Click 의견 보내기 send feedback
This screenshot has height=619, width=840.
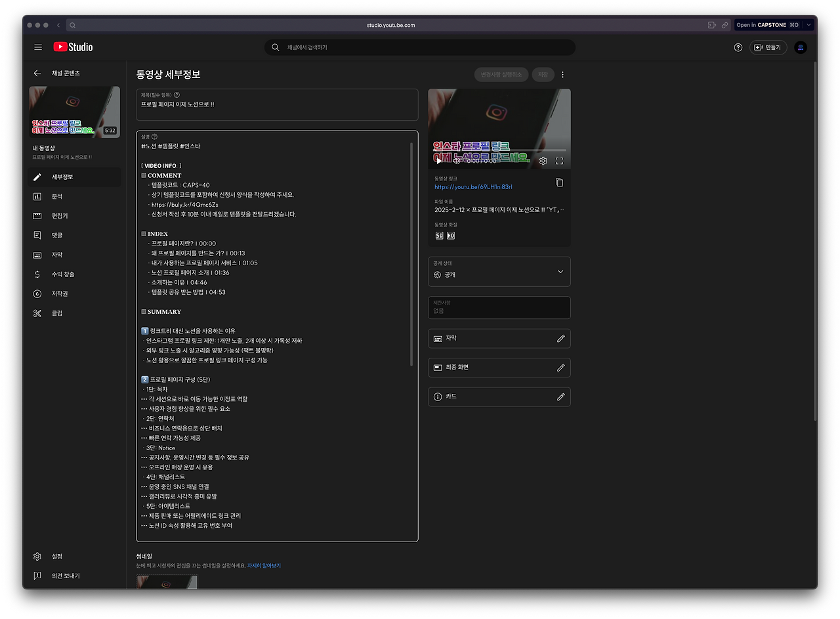pos(75,576)
